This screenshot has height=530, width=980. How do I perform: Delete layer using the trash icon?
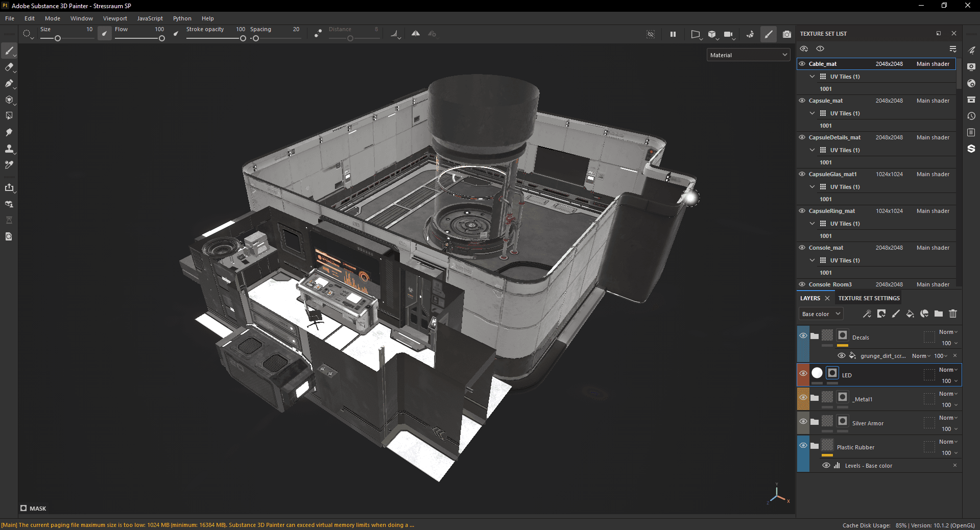pyautogui.click(x=953, y=314)
